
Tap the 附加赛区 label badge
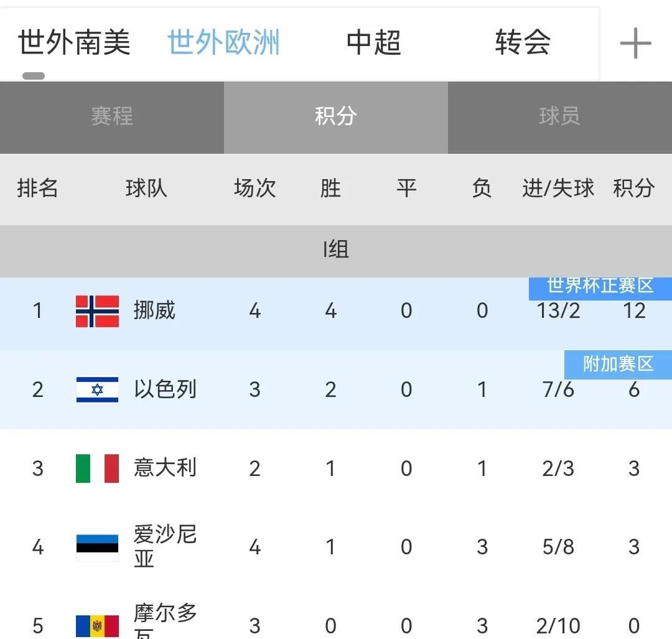click(617, 364)
